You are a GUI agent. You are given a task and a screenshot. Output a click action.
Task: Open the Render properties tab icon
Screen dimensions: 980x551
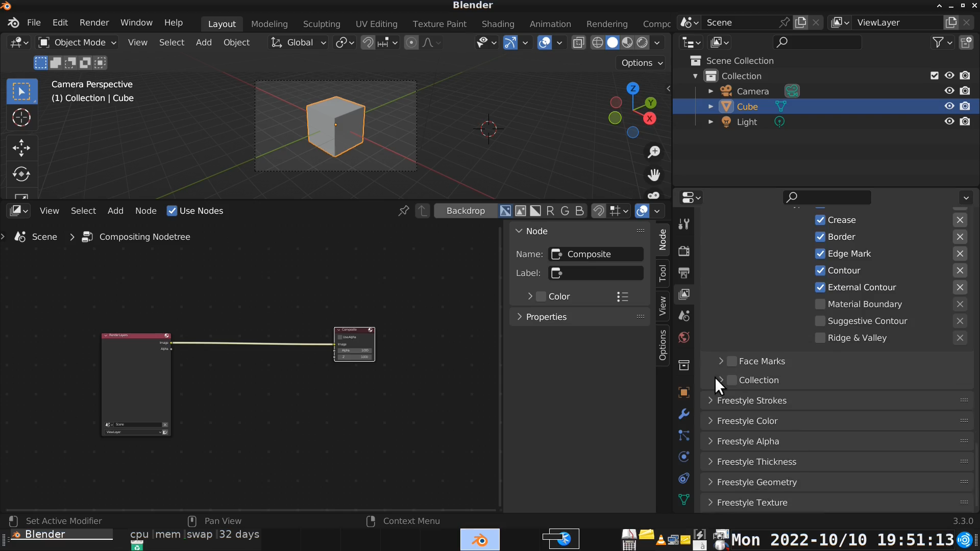(x=684, y=251)
